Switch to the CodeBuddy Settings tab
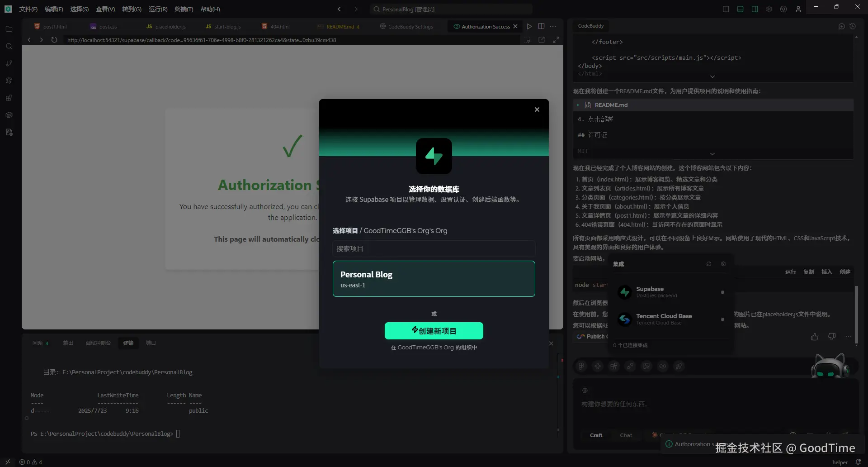Screen dimensions: 868x467 coord(406,27)
